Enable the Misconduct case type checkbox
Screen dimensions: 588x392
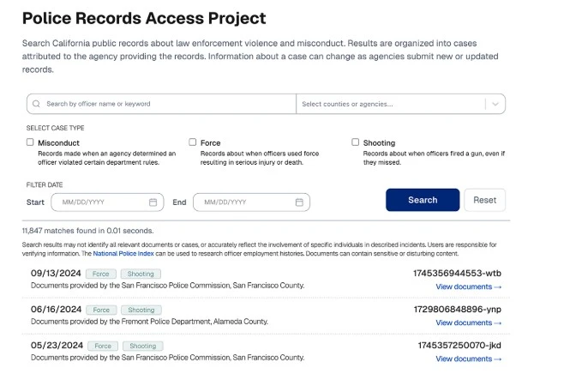point(30,142)
